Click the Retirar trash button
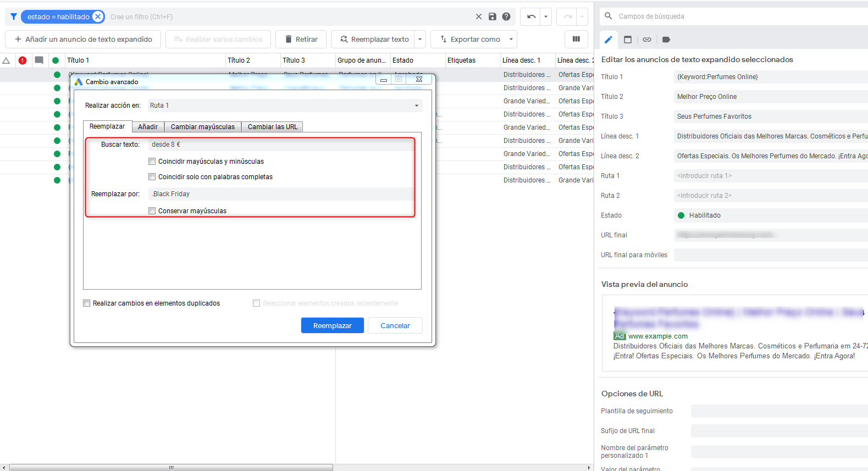 point(301,40)
